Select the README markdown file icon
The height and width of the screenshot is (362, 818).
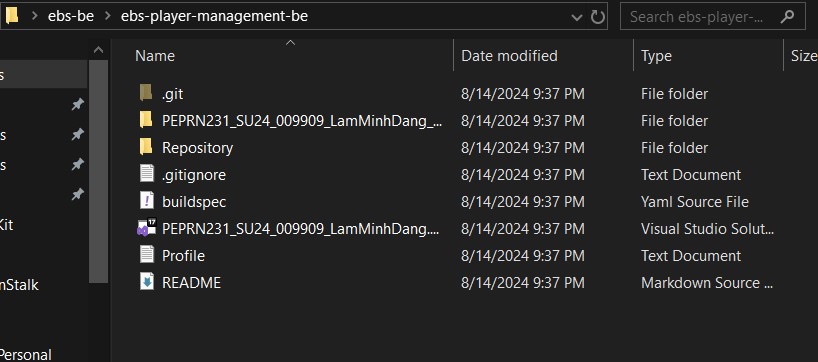[147, 282]
